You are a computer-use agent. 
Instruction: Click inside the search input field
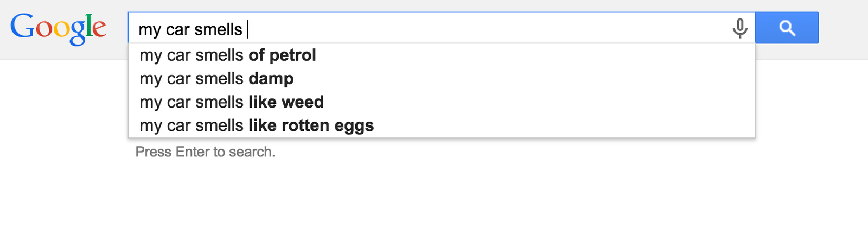(434, 28)
